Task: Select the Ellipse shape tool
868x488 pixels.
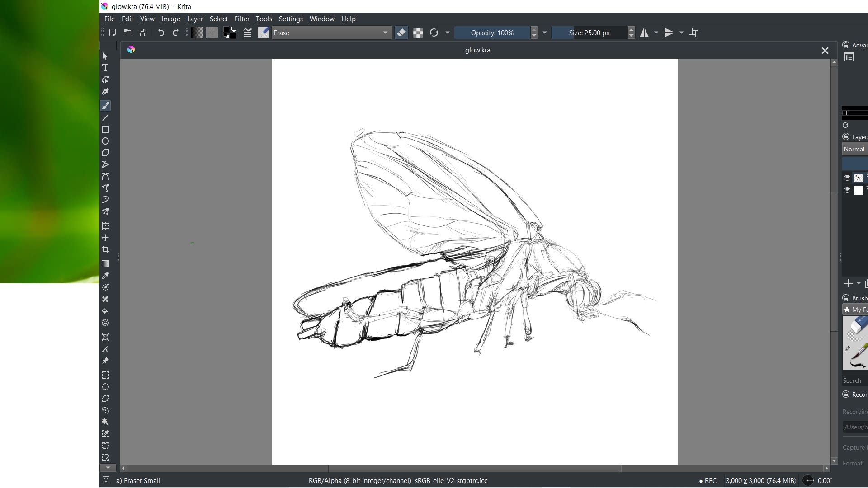Action: point(105,141)
